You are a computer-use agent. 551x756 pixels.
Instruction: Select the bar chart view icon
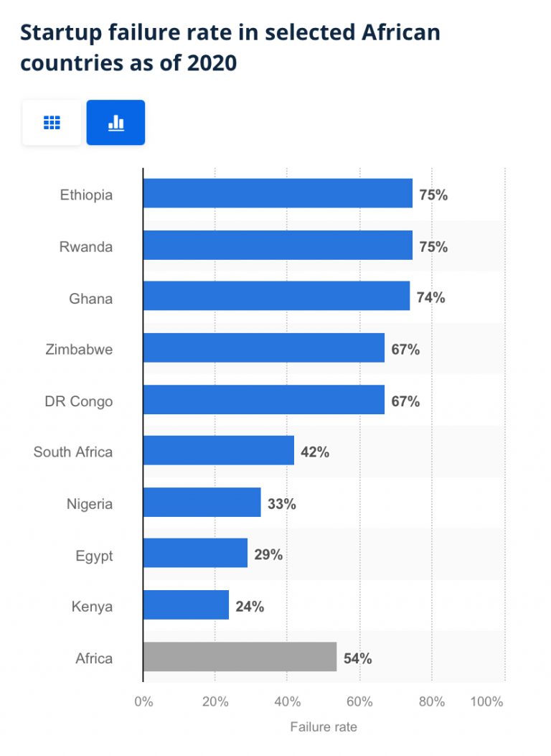(116, 123)
